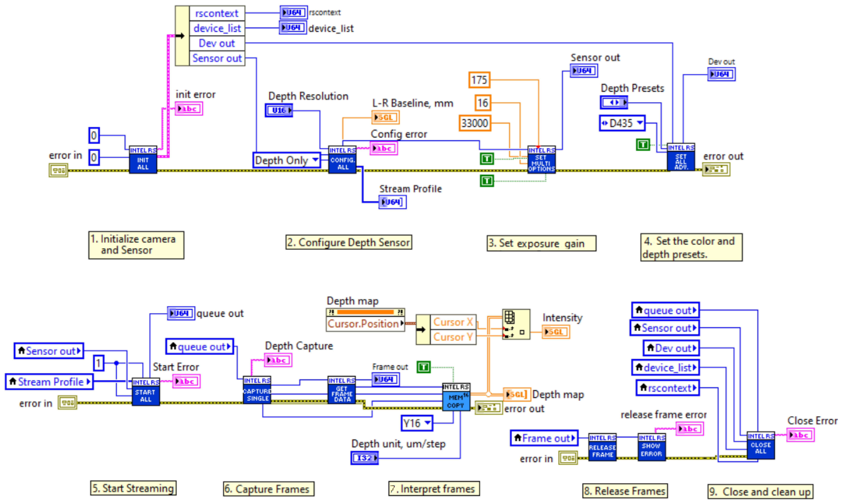Select the CLOSE ALL node
Viewport: 842px width, 504px height.
coord(761,445)
